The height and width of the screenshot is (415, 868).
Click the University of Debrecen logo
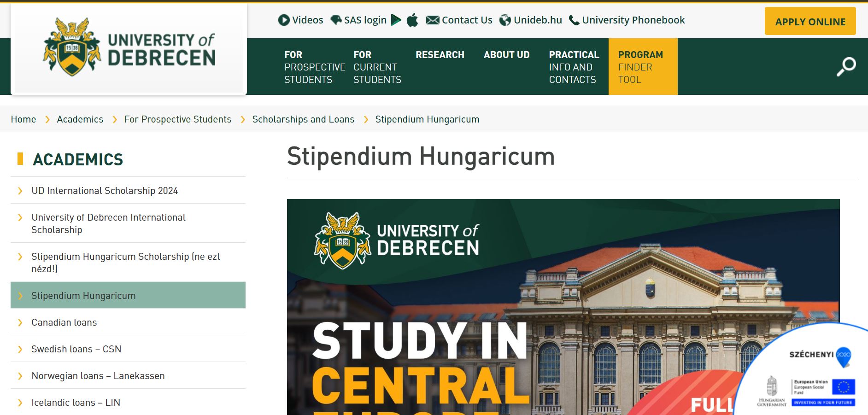129,47
